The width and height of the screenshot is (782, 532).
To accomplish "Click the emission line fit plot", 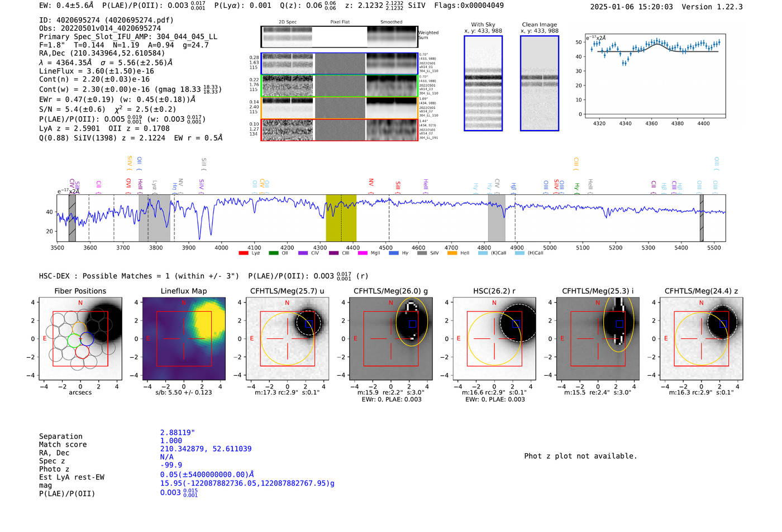I will point(655,76).
